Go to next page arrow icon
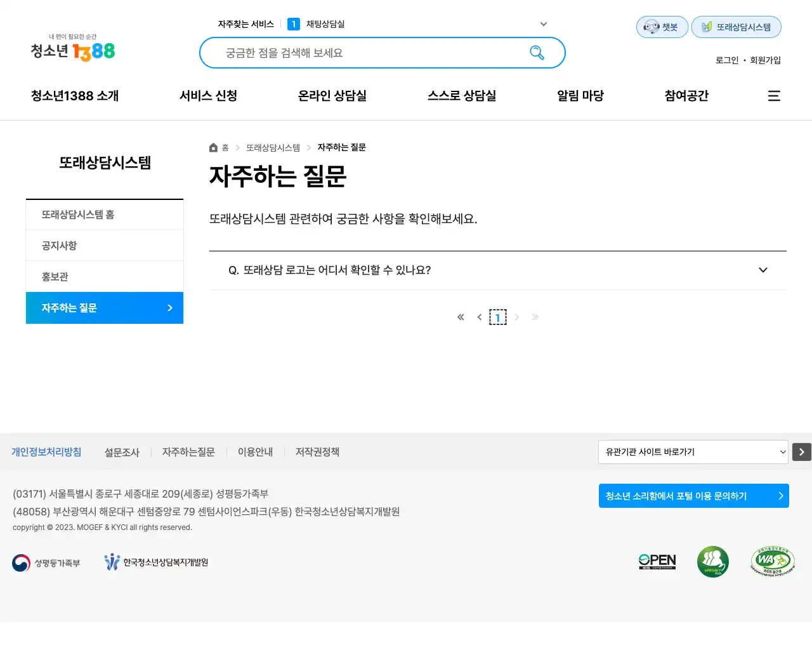This screenshot has width=812, height=650. [x=517, y=317]
